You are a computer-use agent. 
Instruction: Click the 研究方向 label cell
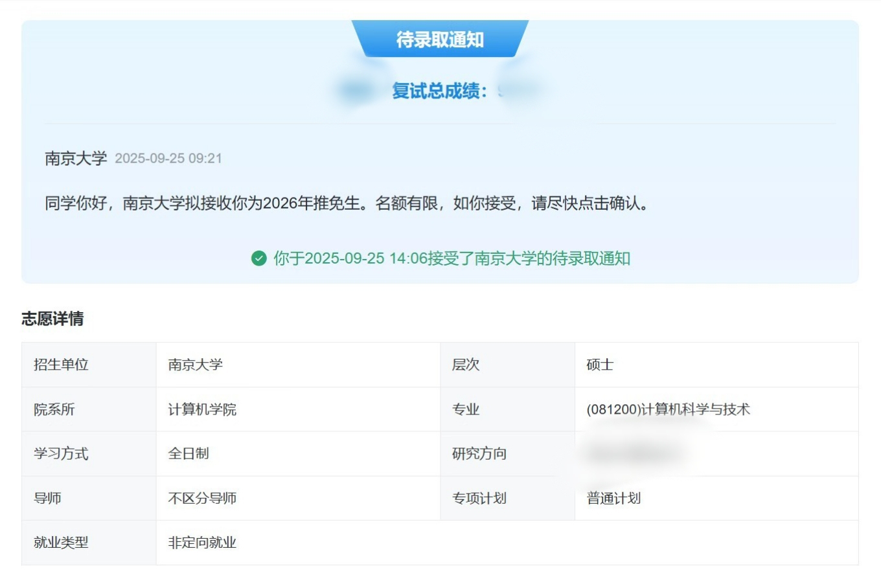[x=507, y=454]
